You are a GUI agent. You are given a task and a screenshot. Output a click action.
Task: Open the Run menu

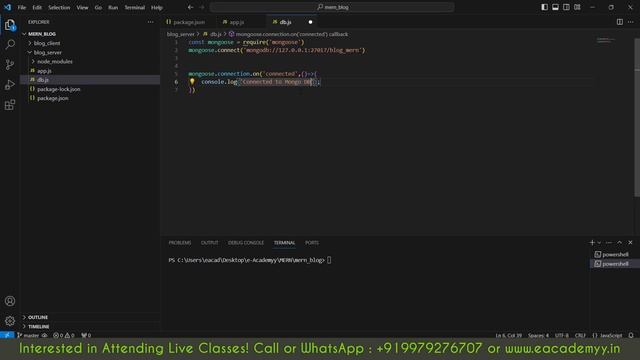tap(113, 7)
